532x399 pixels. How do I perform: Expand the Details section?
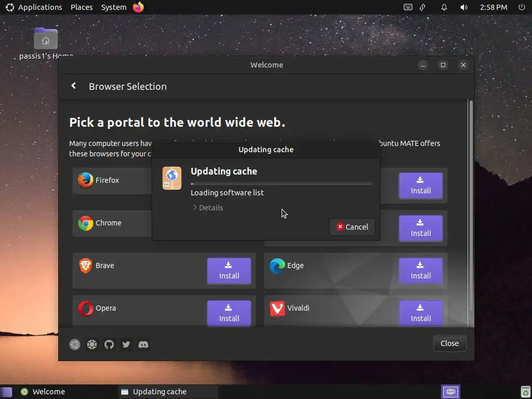point(208,208)
